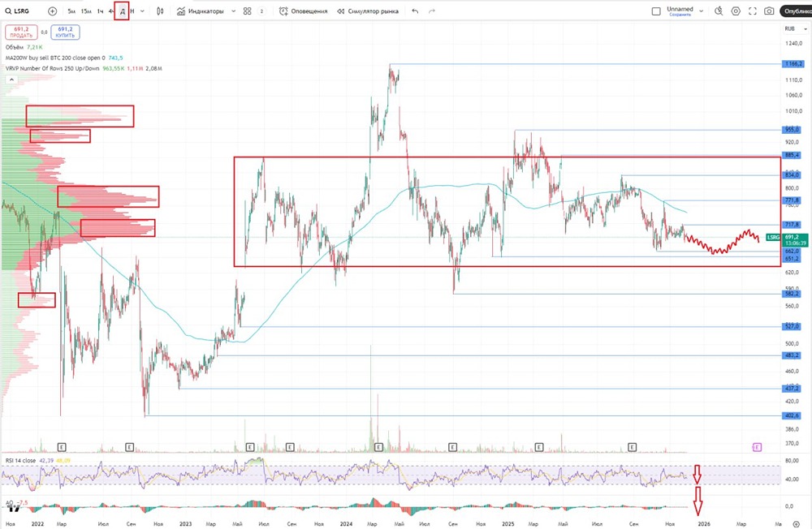Viewport: 812px width, 529px height.
Task: Select the VRVP Number Of Rows legend
Action: [84, 68]
